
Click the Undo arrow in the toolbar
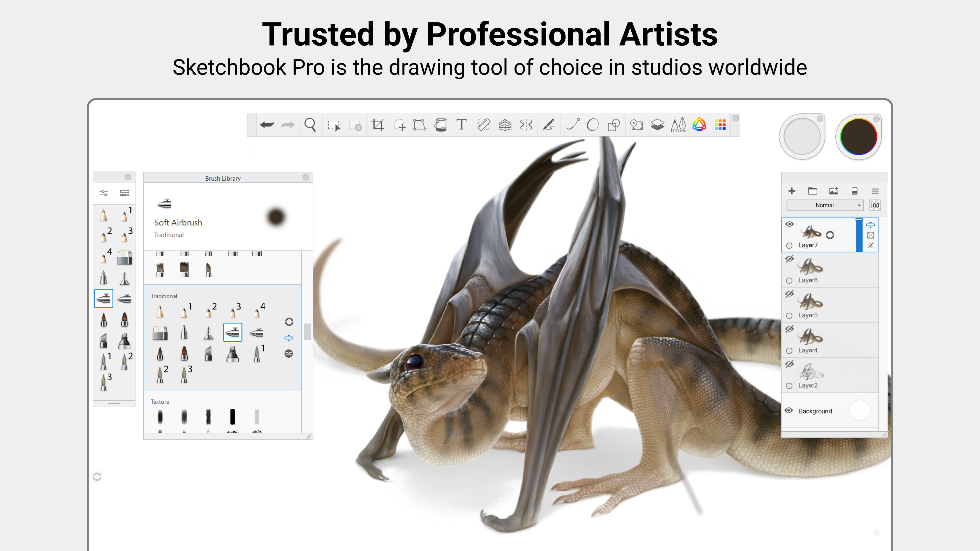point(267,125)
